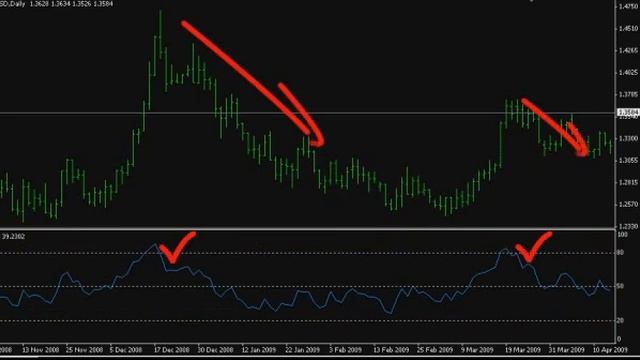The image size is (640, 360).
Task: Click the 17 Dec 2008 date label
Action: [171, 350]
